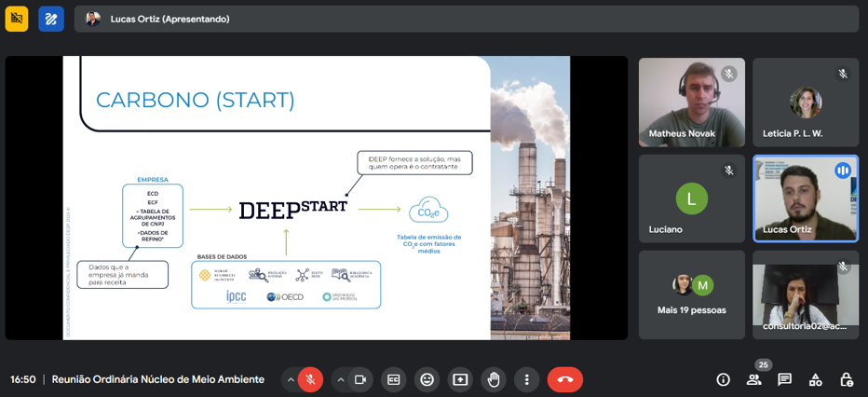Click the Greenhouse Gas Protocol logo

(341, 297)
